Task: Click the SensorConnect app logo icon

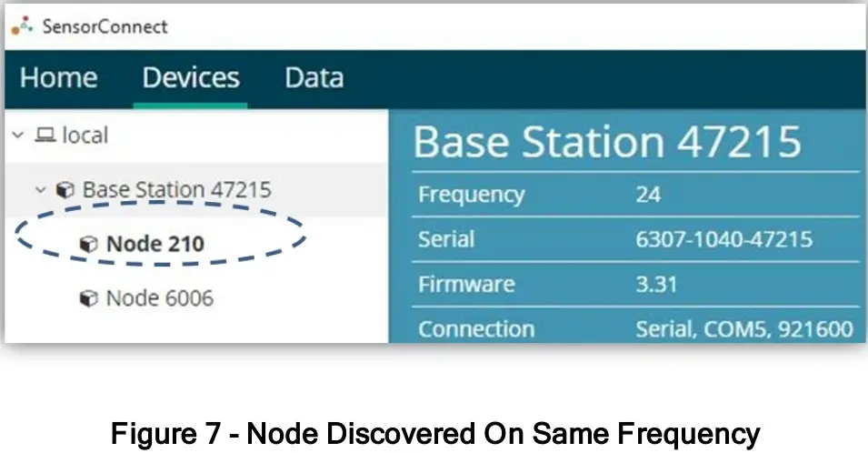Action: [x=23, y=26]
